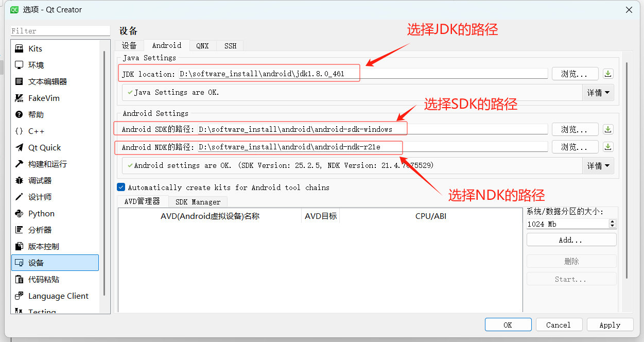Click the Apply button
The image size is (644, 342).
click(x=610, y=324)
